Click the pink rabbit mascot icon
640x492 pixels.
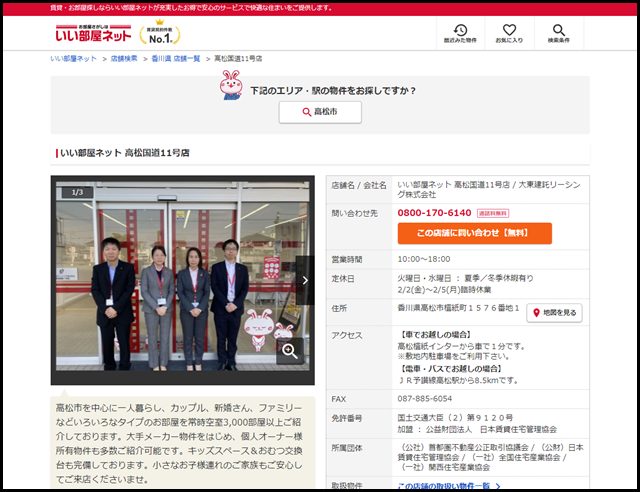[x=231, y=85]
